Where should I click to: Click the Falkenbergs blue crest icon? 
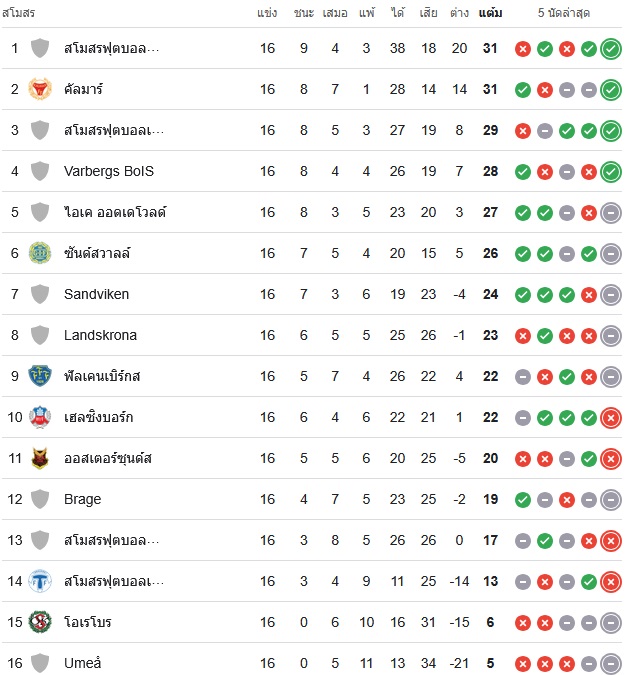point(40,376)
